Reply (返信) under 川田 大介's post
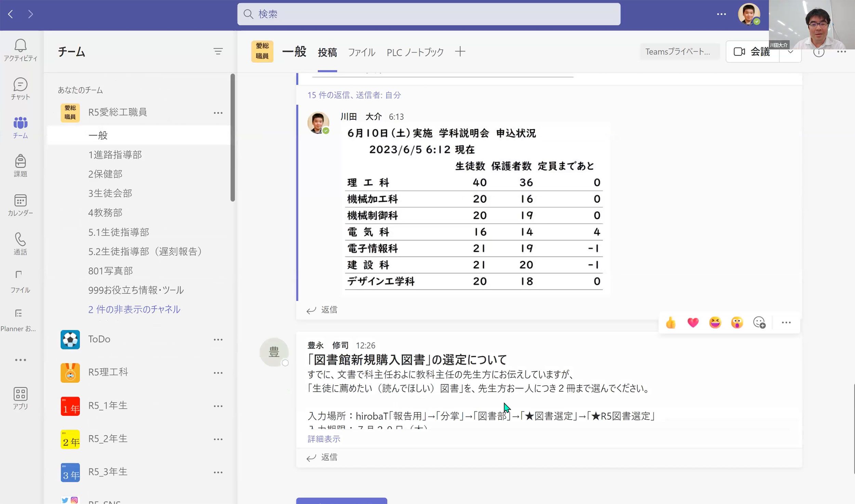 (x=322, y=309)
